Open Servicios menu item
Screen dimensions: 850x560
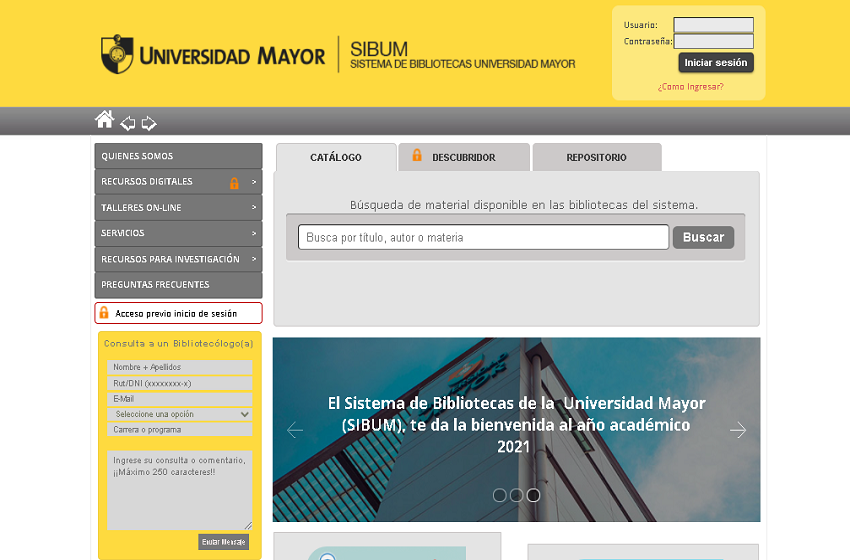pos(178,233)
